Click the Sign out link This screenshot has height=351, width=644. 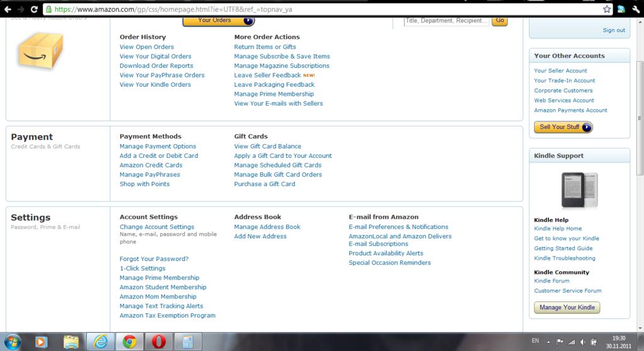[614, 30]
